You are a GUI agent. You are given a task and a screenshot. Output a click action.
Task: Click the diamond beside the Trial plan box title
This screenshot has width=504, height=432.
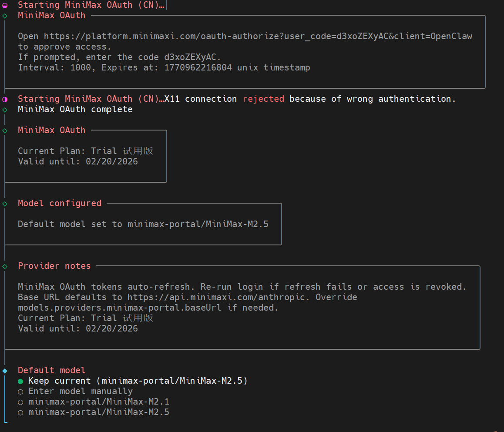click(5, 131)
